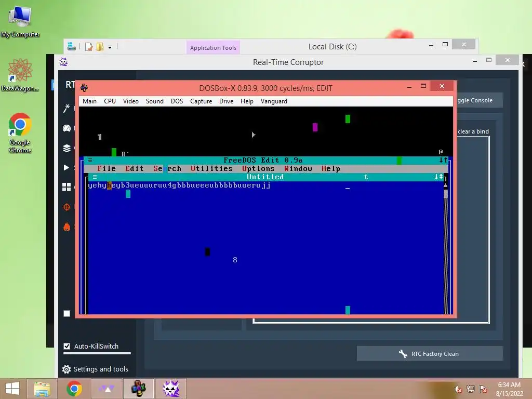
Task: Select the orange flame sidebar icon in RTC
Action: (66, 227)
